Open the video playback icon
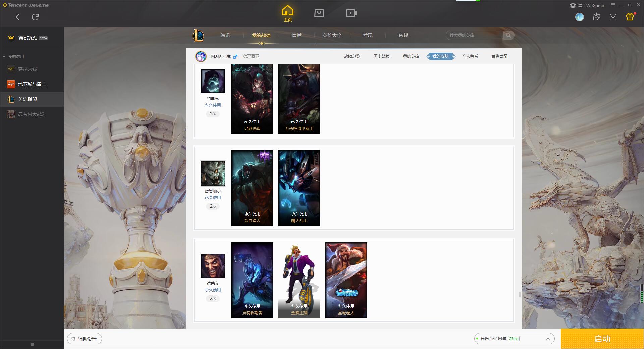 tap(351, 13)
